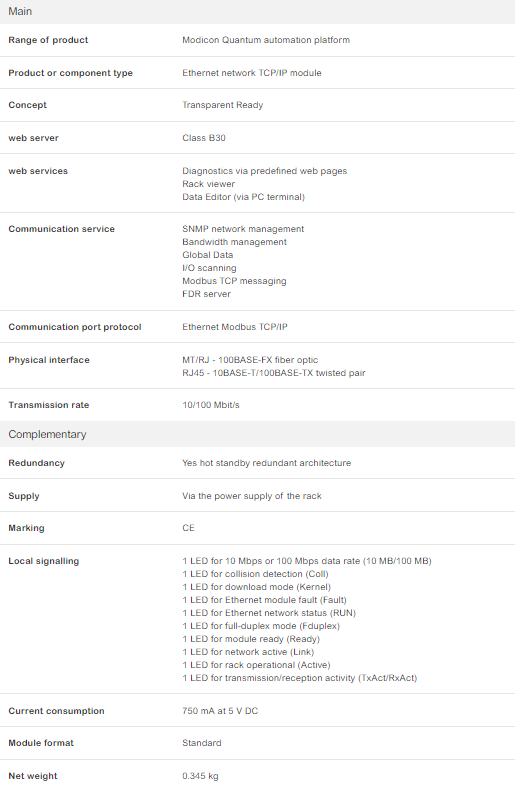Image resolution: width=515 pixels, height=789 pixels.
Task: Click the 'Class B30' web server value
Action: click(204, 138)
